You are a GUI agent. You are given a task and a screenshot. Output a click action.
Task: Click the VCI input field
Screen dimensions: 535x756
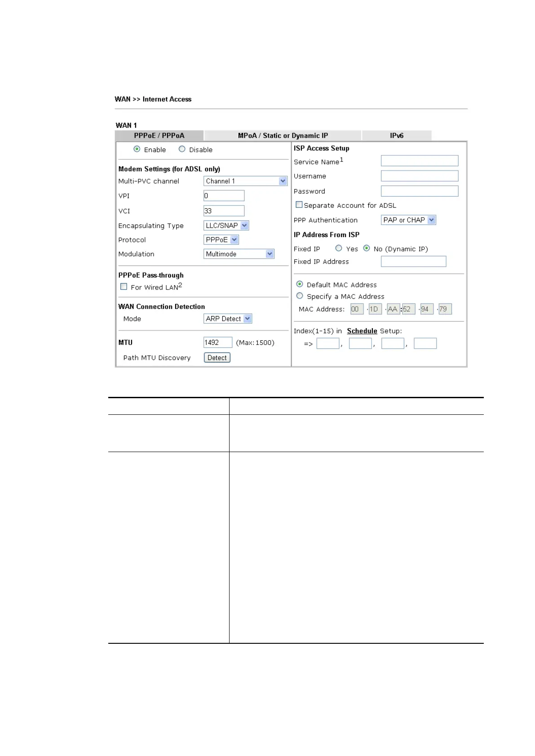point(224,211)
